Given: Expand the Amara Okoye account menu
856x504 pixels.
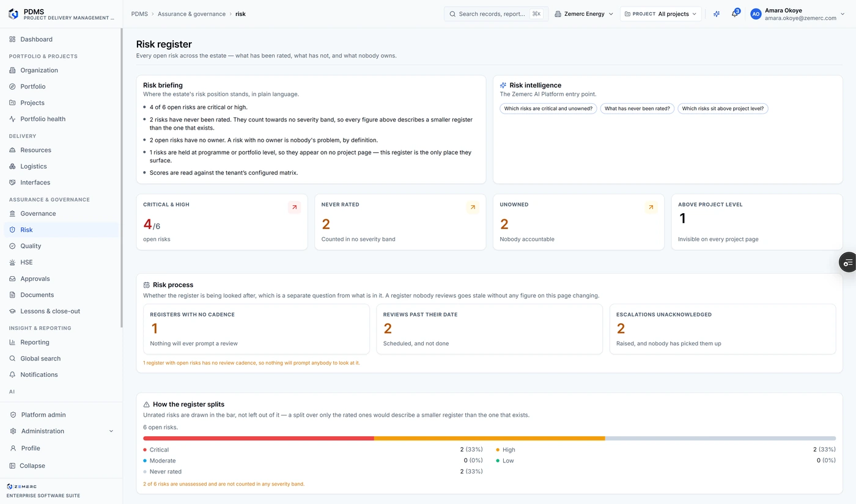Looking at the screenshot, I should (x=798, y=14).
